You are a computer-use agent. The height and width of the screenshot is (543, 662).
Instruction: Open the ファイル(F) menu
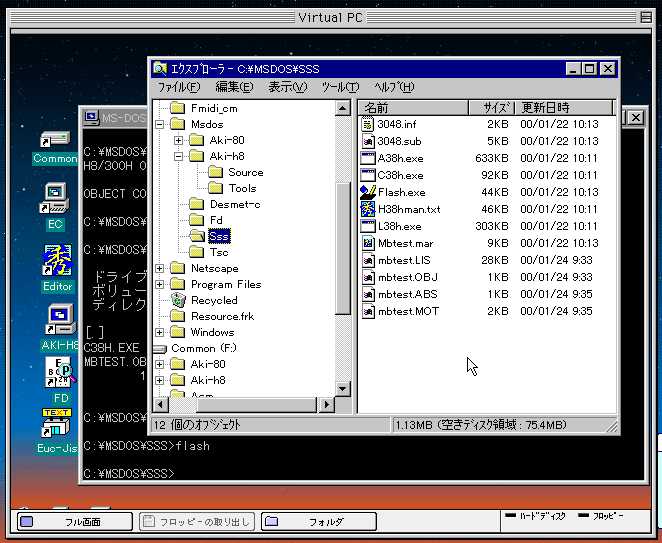[179, 87]
